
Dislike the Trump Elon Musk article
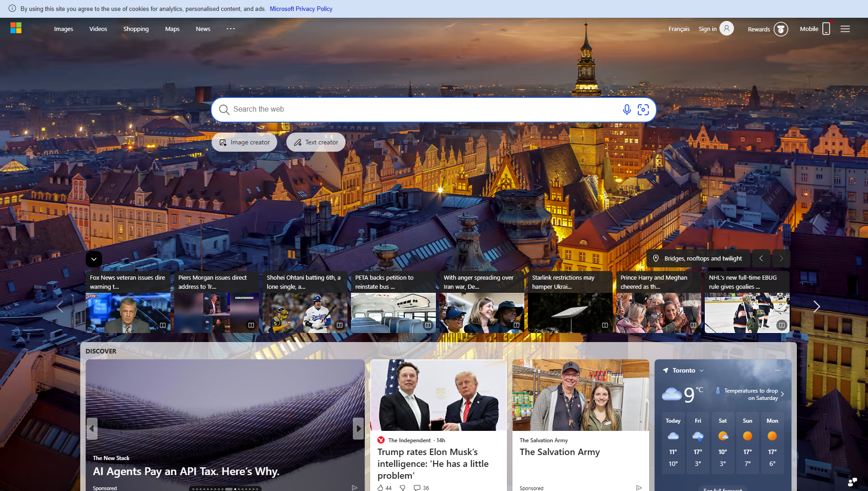[x=403, y=487]
